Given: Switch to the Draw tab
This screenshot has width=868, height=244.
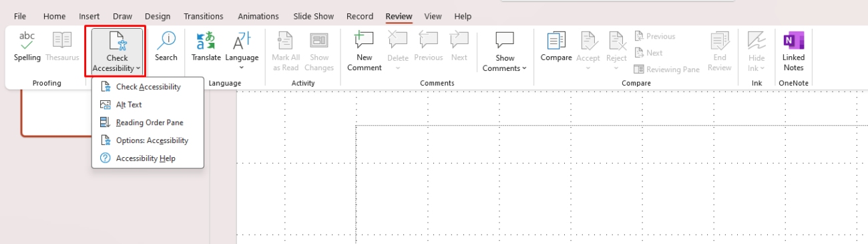Looking at the screenshot, I should (122, 16).
